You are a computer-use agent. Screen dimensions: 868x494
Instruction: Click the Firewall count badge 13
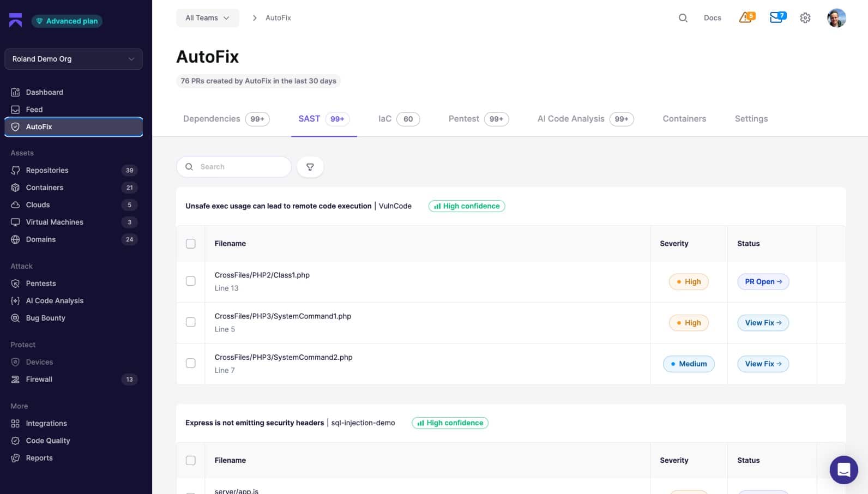coord(129,379)
